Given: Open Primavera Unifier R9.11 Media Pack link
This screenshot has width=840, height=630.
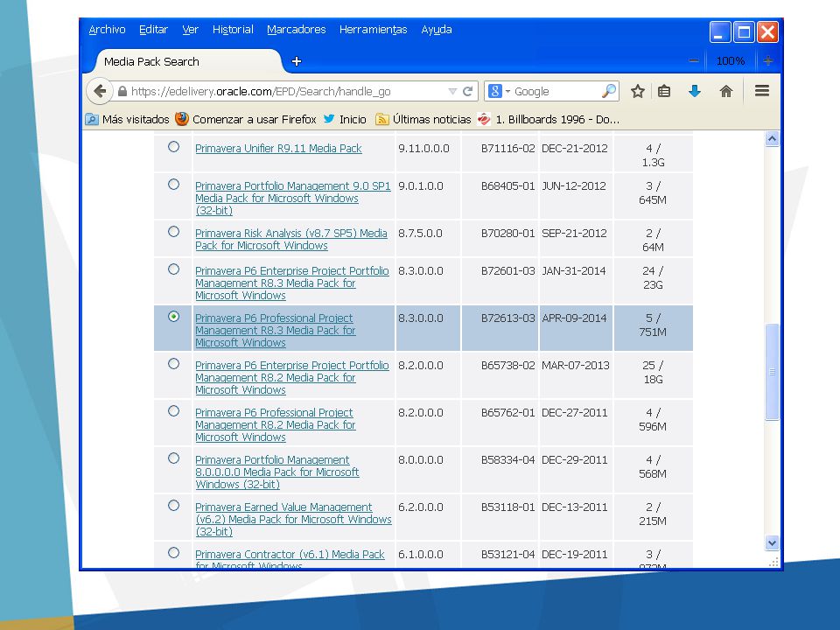Looking at the screenshot, I should [x=278, y=149].
